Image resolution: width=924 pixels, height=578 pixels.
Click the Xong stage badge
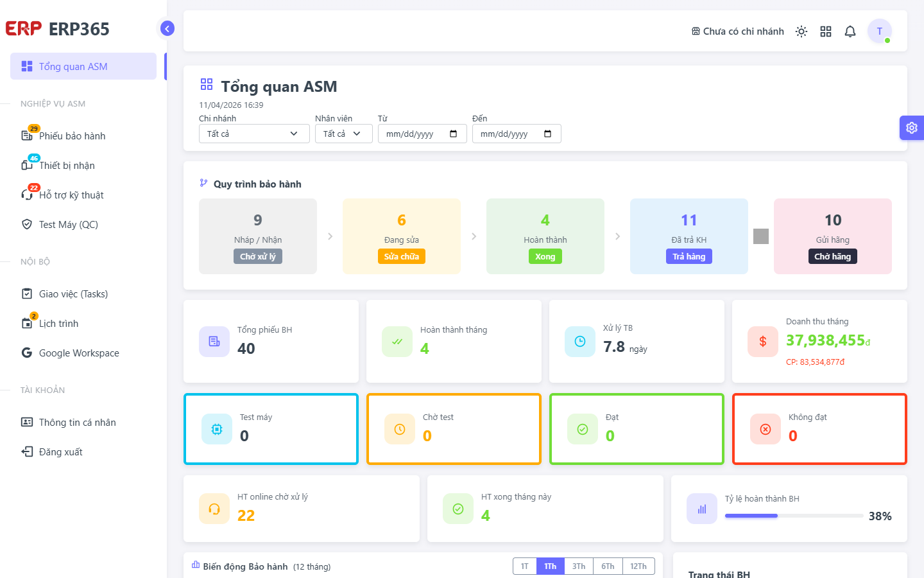click(545, 256)
